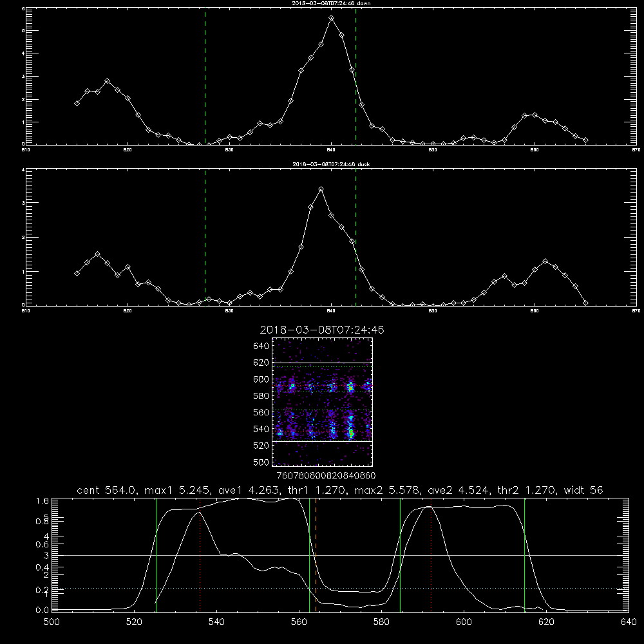
Task: Select the right green dashed line in dusk plot
Action: [x=355, y=237]
